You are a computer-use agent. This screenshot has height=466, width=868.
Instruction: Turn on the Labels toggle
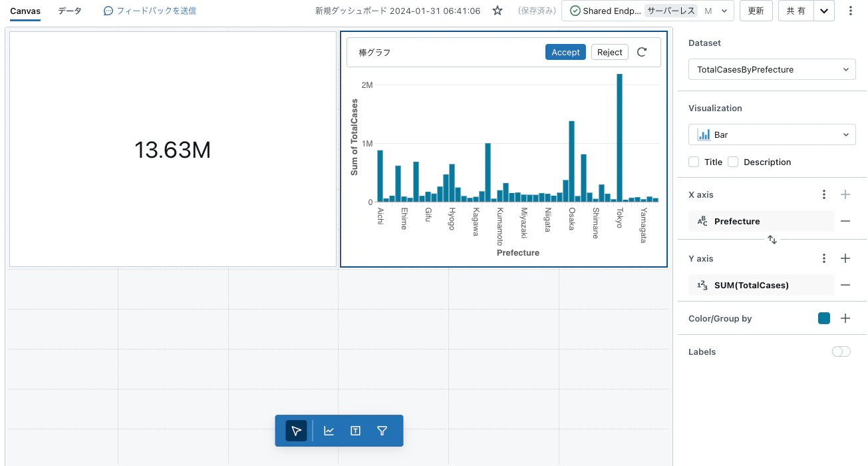[841, 351]
